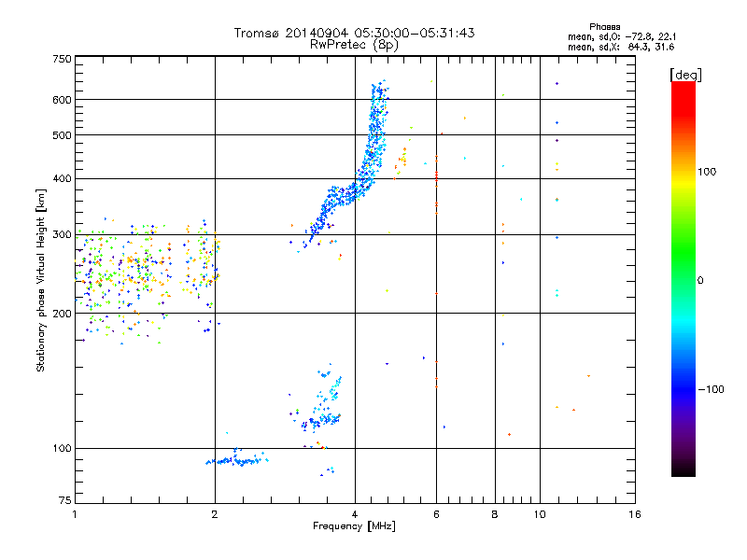Click the y-axis label '750'
This screenshot has height=560, width=747.
(x=62, y=59)
